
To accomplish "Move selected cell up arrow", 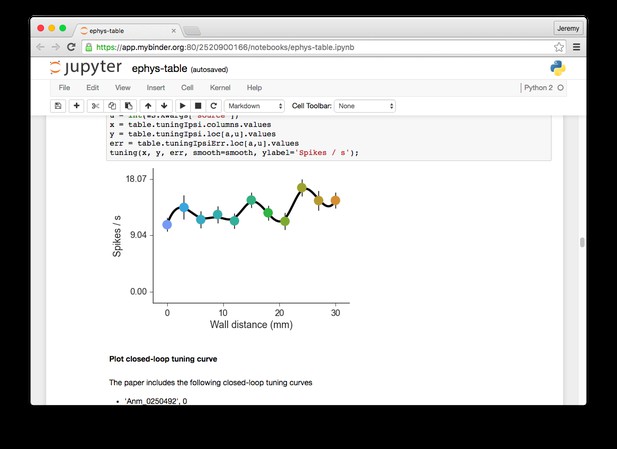I will point(148,106).
